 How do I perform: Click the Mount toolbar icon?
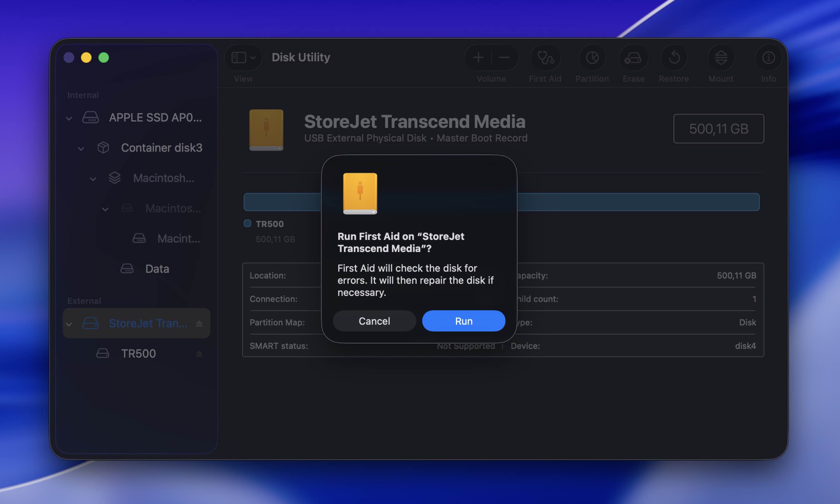[x=721, y=58]
